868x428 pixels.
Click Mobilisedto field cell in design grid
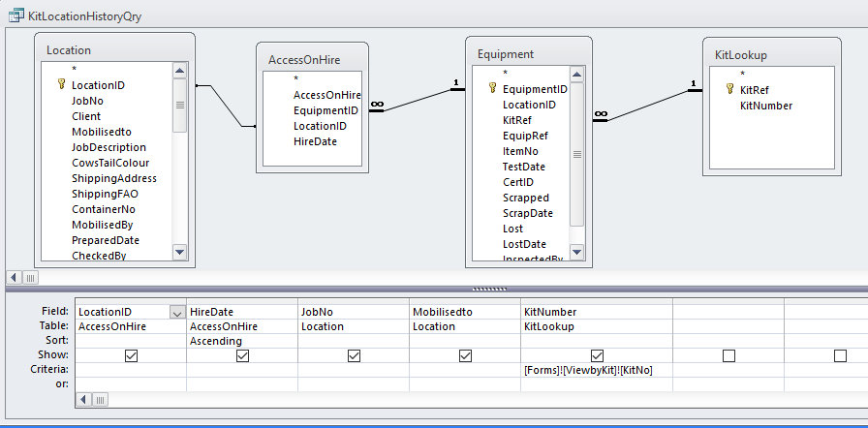[465, 313]
